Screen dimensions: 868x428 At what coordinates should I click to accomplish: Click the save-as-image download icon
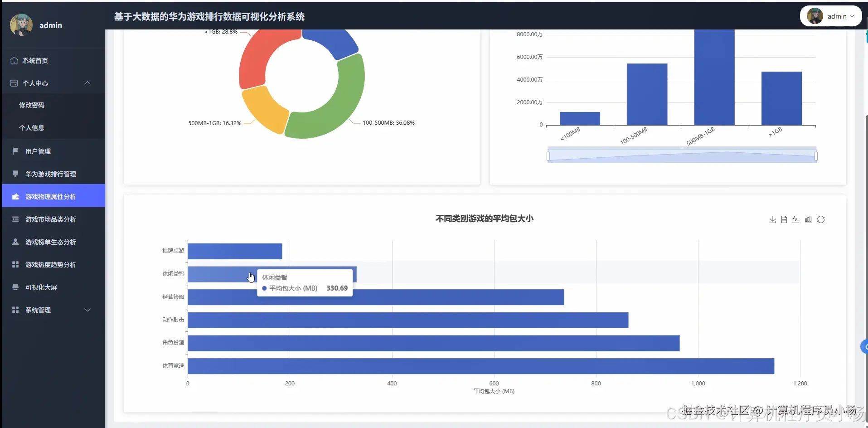pos(773,219)
